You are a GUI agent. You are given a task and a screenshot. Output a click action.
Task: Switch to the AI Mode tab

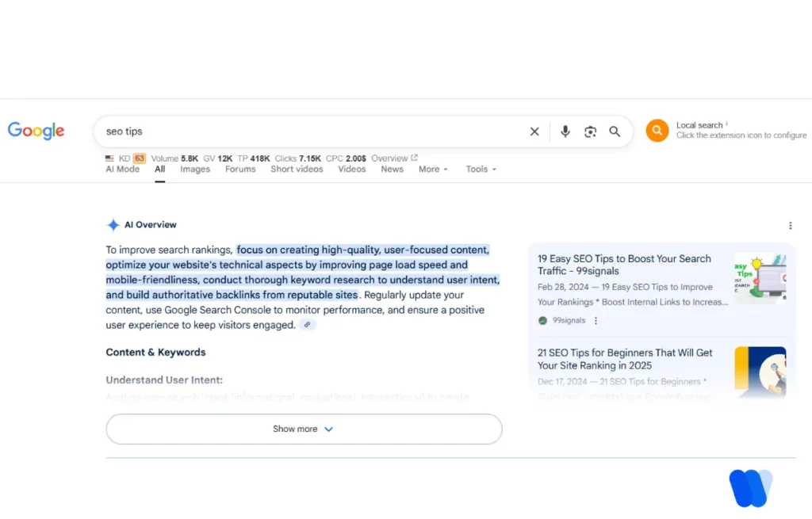coord(123,170)
